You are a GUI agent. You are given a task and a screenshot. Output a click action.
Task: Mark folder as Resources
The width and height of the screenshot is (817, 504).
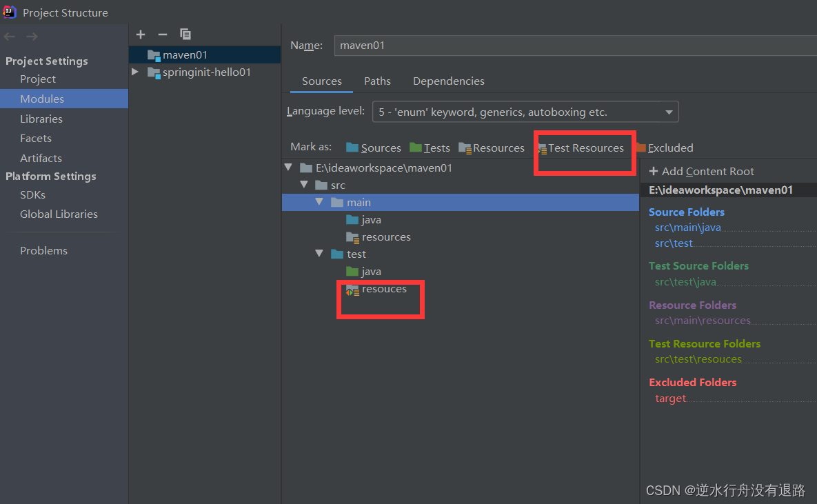coord(492,148)
